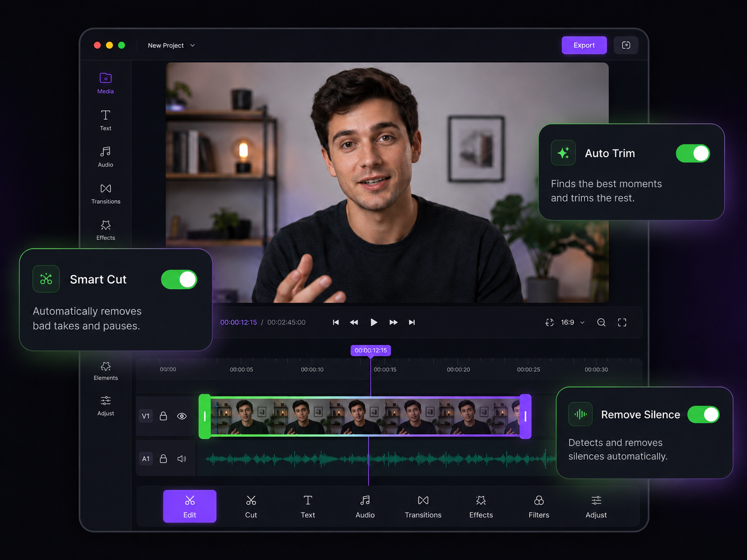Open Effects in the left sidebar
Viewport: 747px width, 560px height.
[x=106, y=230]
